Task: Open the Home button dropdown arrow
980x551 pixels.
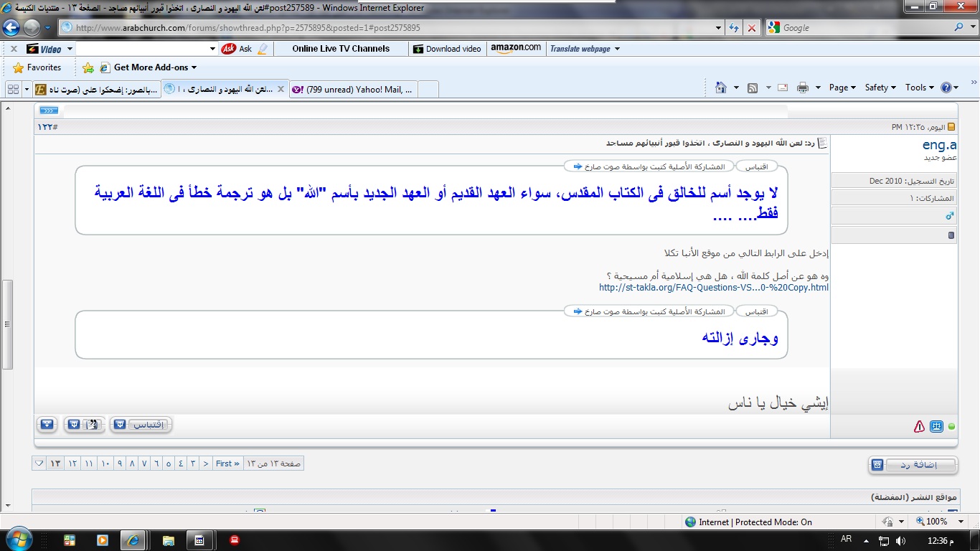Action: pyautogui.click(x=736, y=88)
